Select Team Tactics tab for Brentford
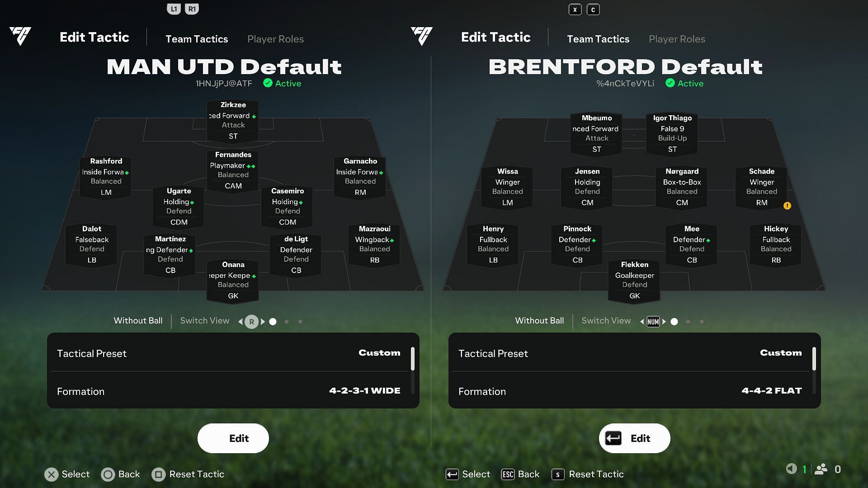 click(598, 39)
